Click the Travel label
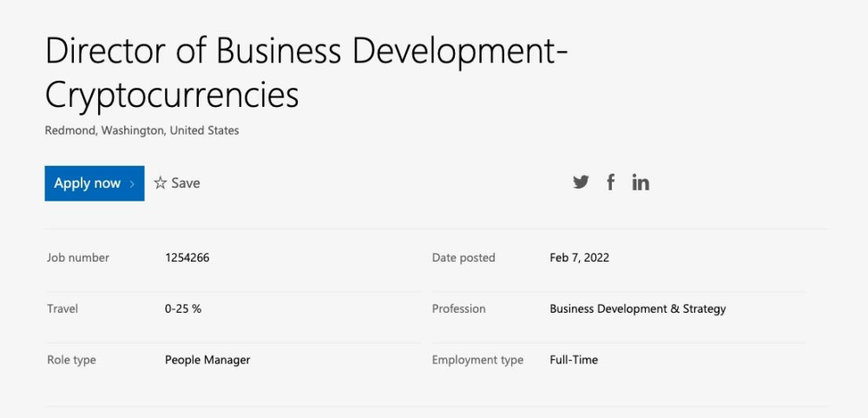This screenshot has height=418, width=868. pos(62,309)
